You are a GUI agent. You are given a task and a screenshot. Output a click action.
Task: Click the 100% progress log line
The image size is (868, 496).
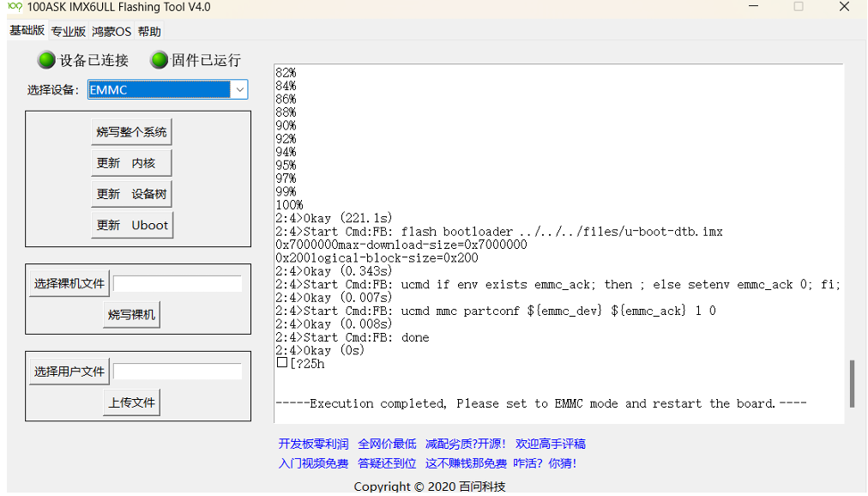[290, 205]
